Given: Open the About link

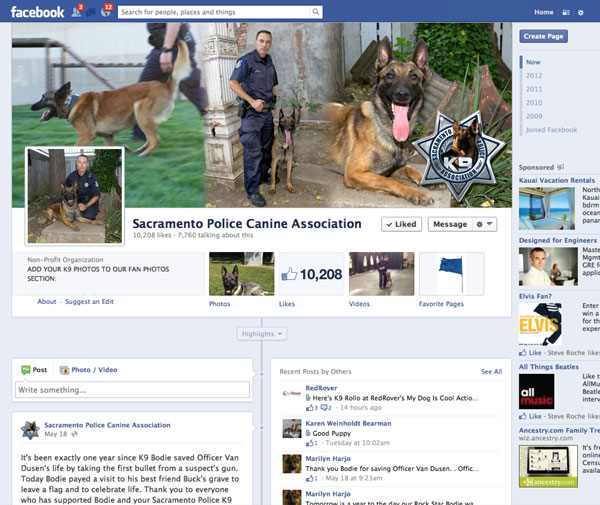Looking at the screenshot, I should point(47,301).
